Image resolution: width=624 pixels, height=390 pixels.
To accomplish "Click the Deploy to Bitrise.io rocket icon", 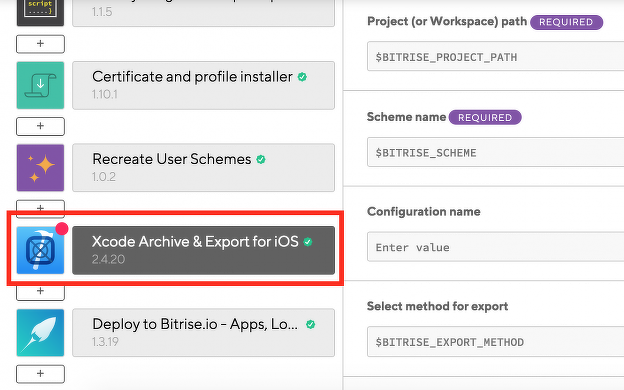I will [x=40, y=333].
